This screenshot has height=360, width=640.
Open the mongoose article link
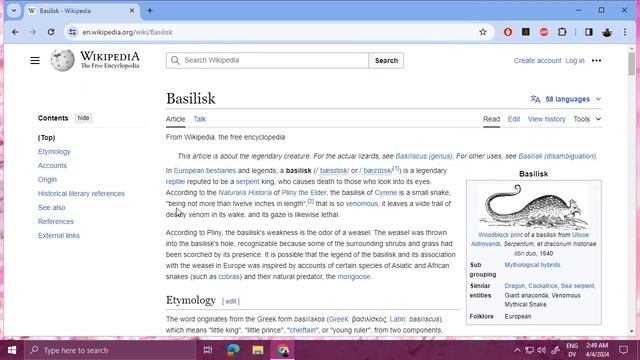[x=354, y=277]
